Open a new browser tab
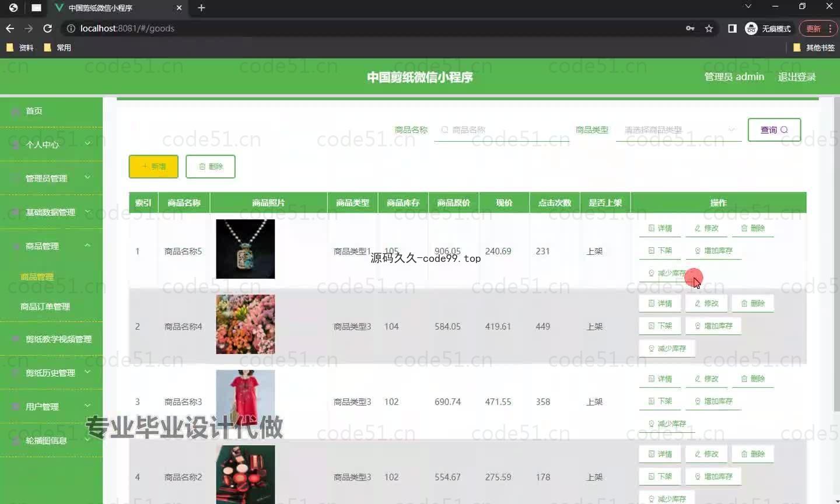Image resolution: width=840 pixels, height=504 pixels. pos(201,8)
